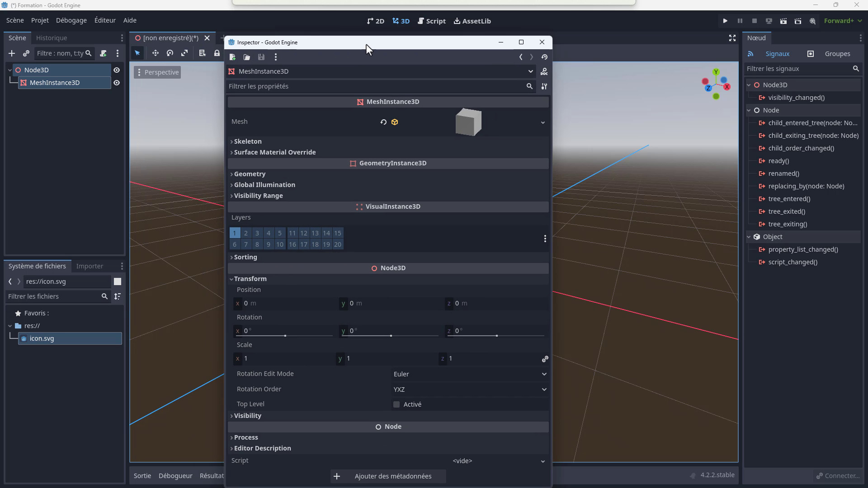Expand the Global Illumination section
Screen dimensions: 868x488
[x=388, y=185]
